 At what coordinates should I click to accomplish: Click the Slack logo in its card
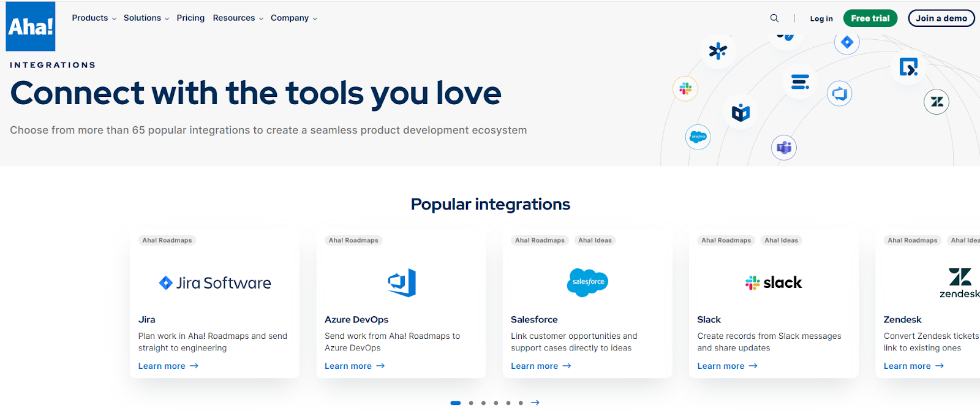[x=774, y=282]
